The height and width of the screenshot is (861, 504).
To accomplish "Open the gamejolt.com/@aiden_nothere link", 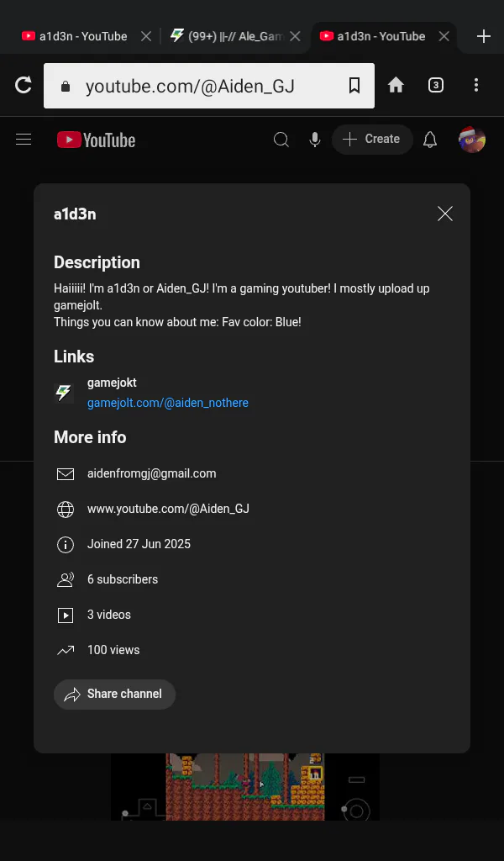I will coord(168,403).
